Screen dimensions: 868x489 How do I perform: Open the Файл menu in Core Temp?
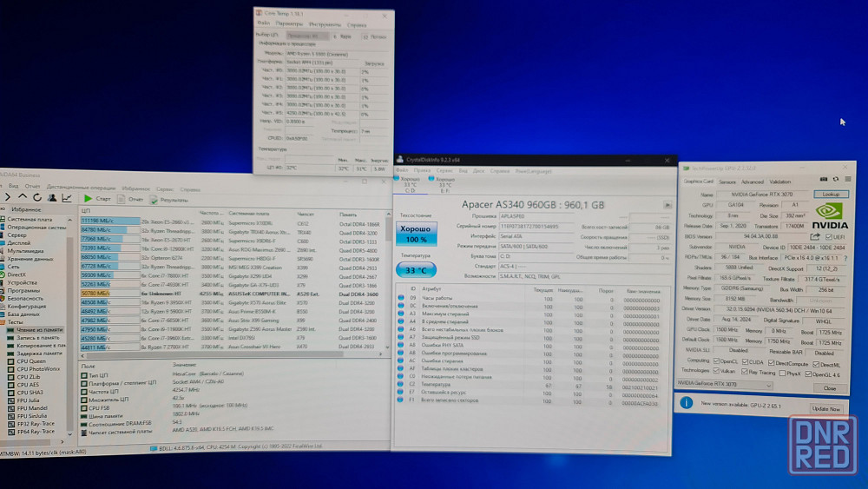tap(264, 23)
